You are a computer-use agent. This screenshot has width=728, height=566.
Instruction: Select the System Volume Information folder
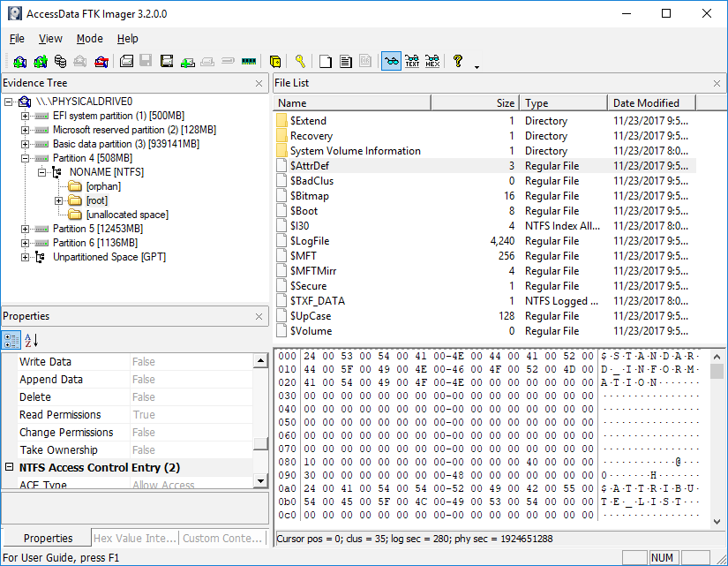pyautogui.click(x=484, y=151)
